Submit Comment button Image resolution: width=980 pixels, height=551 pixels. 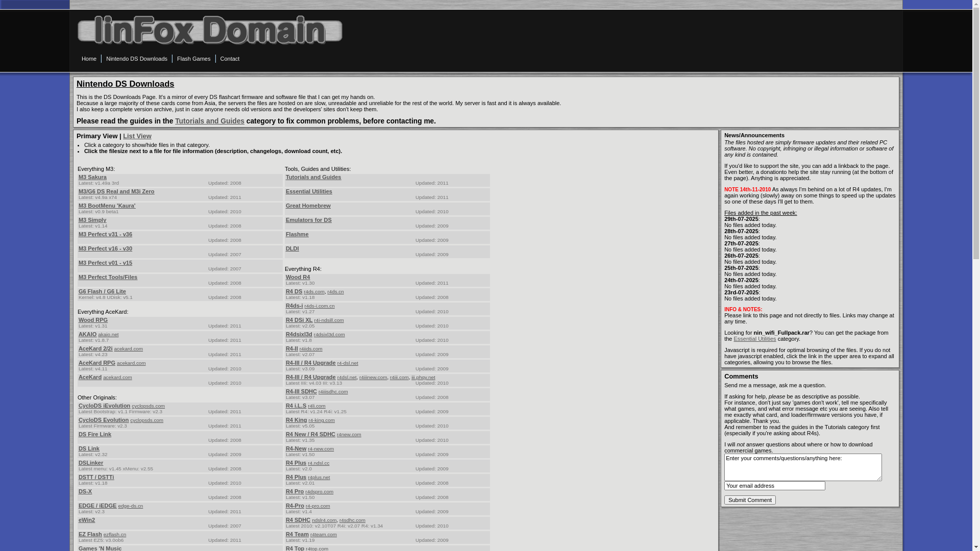(x=750, y=500)
